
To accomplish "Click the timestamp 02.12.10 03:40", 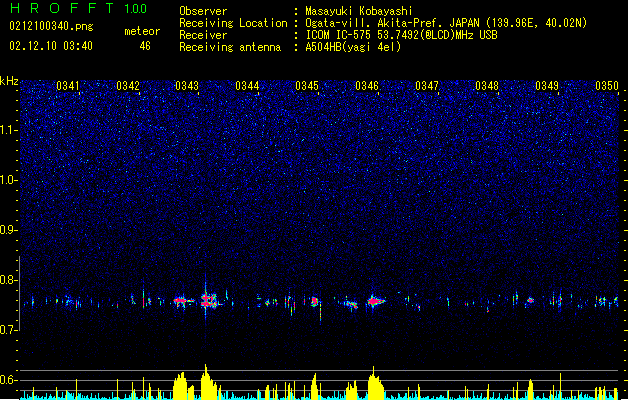I will [x=51, y=46].
